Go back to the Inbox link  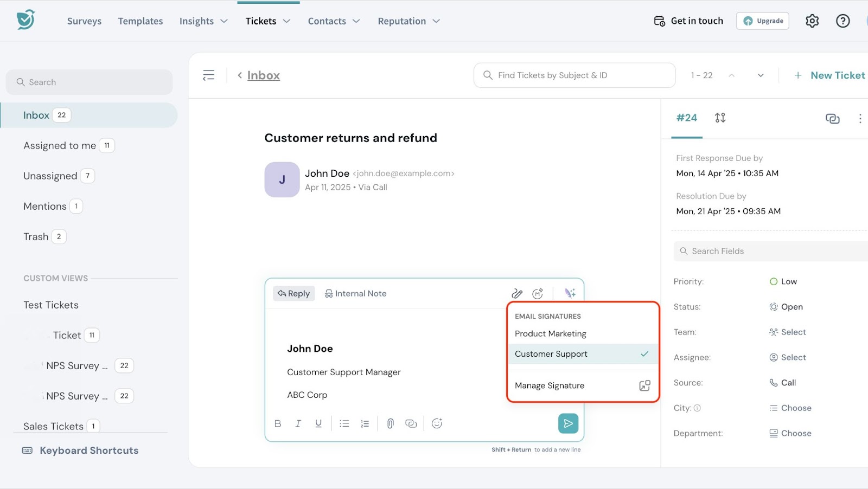pyautogui.click(x=263, y=75)
